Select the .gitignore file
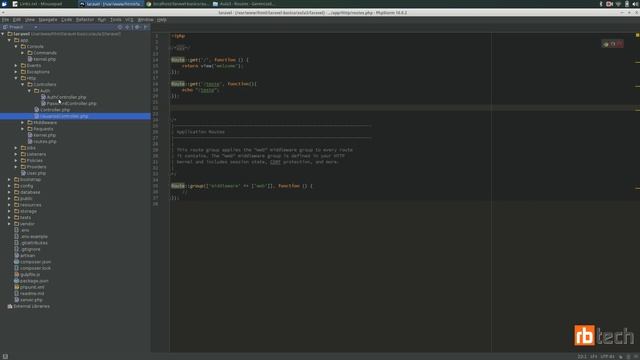The image size is (640, 360). (x=27, y=249)
